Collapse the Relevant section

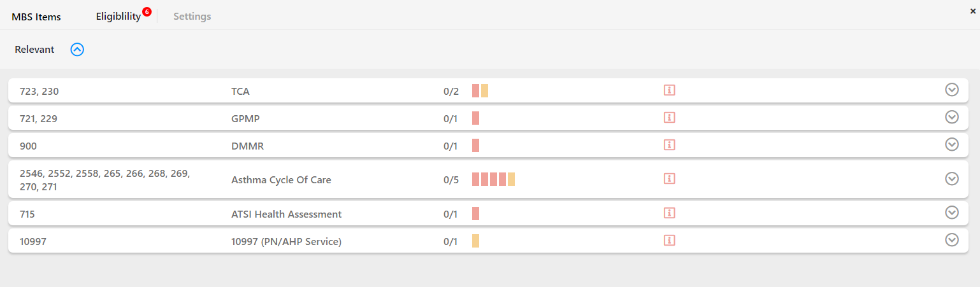[77, 49]
